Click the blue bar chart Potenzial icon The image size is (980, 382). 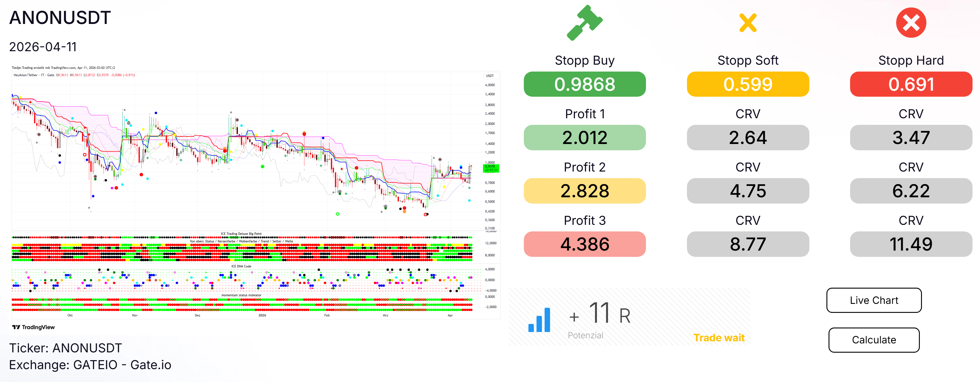click(539, 320)
